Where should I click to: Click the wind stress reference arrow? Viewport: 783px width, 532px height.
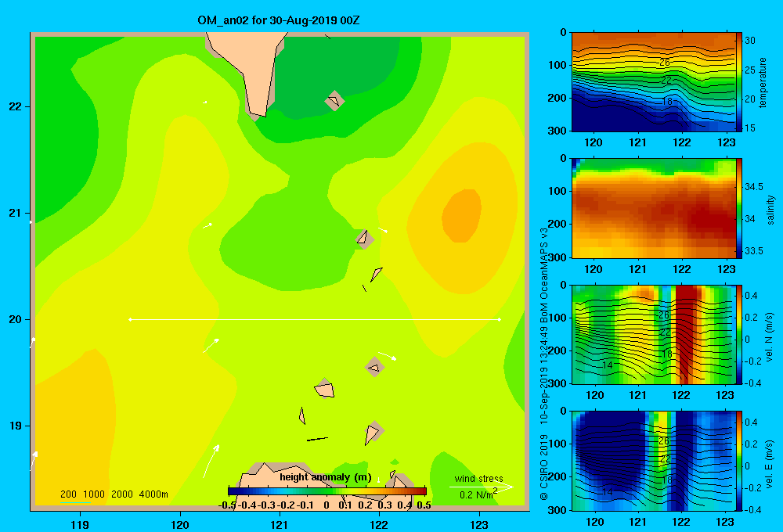tap(481, 487)
